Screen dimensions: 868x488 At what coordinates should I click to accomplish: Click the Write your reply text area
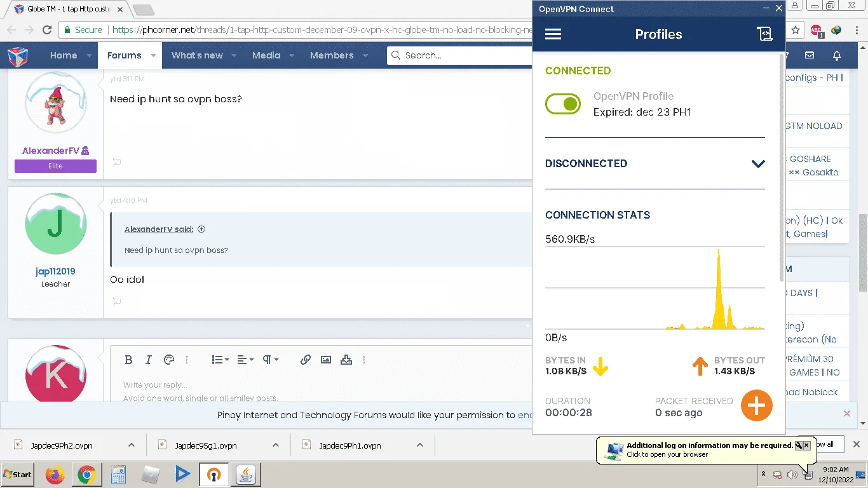pyautogui.click(x=322, y=390)
